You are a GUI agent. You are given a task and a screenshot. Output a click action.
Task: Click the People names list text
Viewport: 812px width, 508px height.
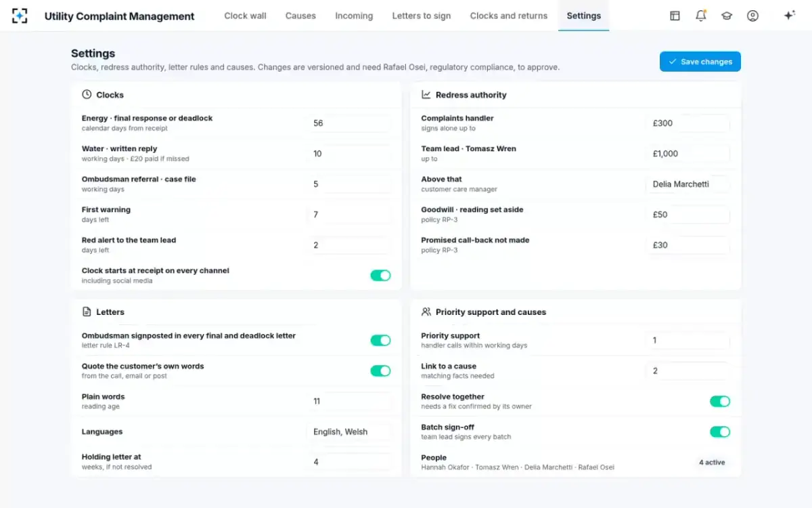(518, 467)
